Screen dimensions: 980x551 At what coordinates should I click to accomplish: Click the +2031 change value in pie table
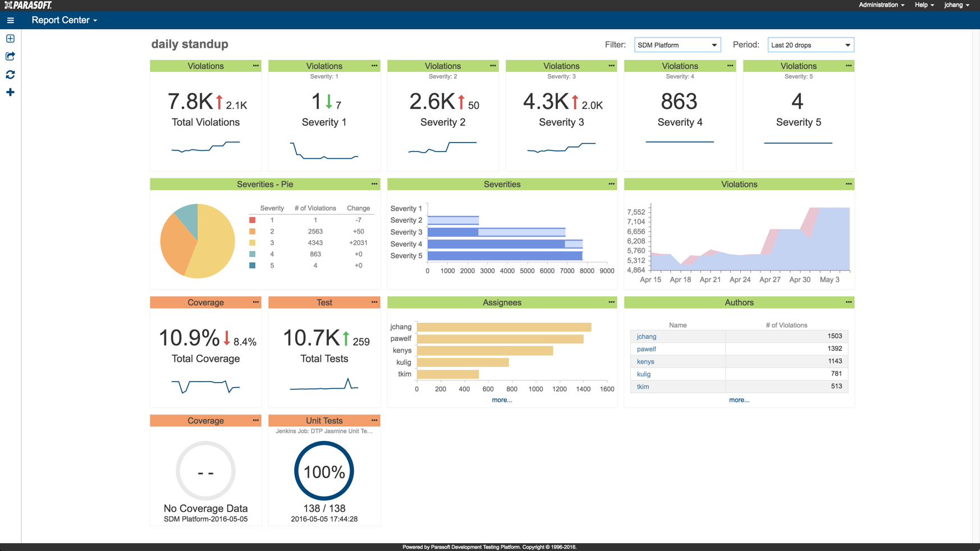coord(358,243)
